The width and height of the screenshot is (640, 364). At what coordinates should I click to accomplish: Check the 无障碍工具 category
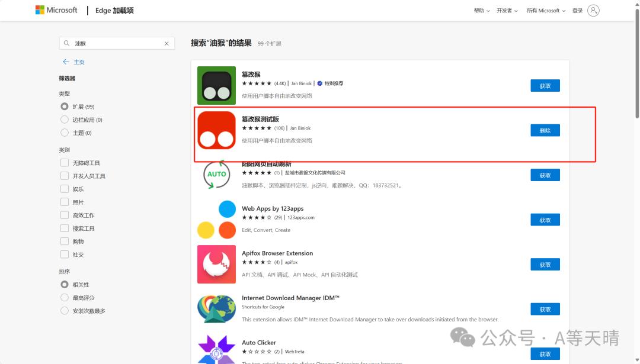click(x=65, y=163)
